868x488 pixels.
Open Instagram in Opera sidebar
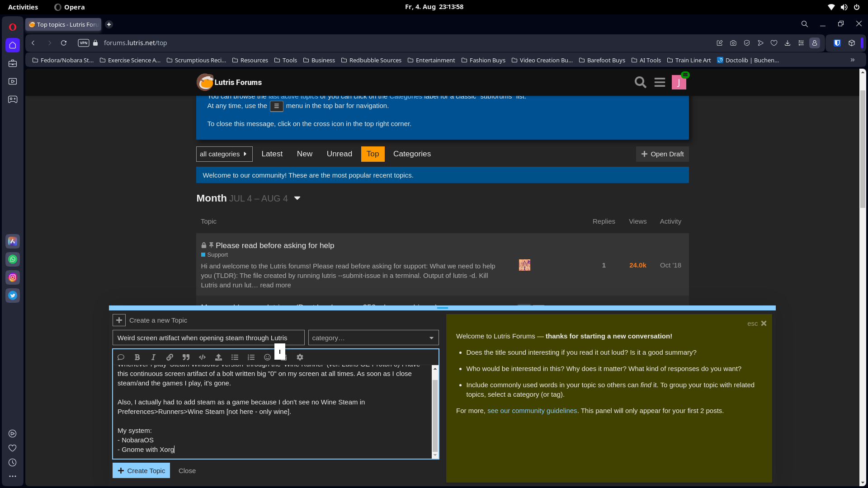pos(13,277)
